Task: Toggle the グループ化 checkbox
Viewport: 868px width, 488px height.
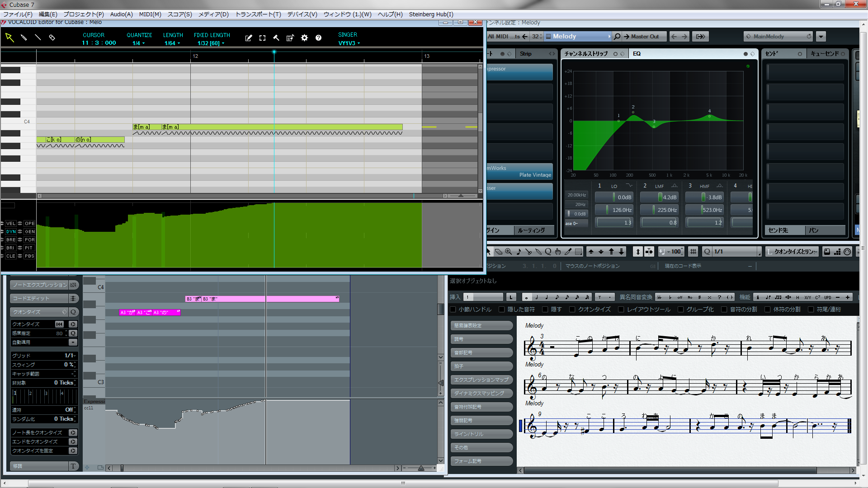Action: pyautogui.click(x=680, y=309)
